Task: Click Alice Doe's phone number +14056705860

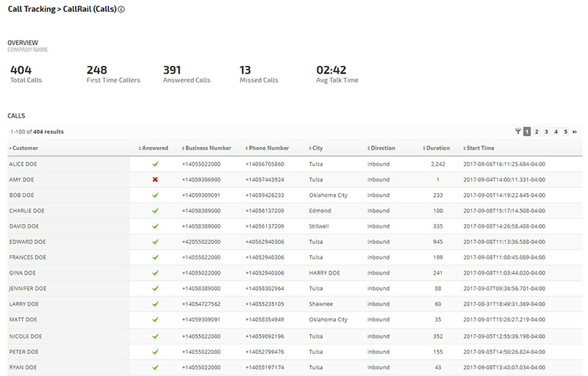Action: 265,164
